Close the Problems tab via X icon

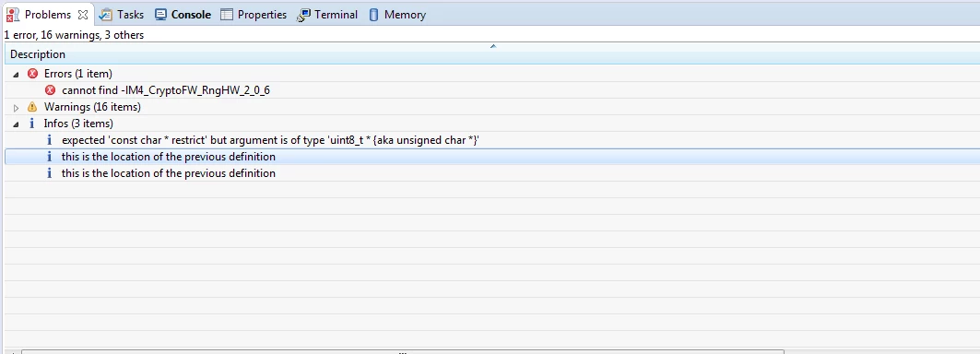tap(83, 15)
